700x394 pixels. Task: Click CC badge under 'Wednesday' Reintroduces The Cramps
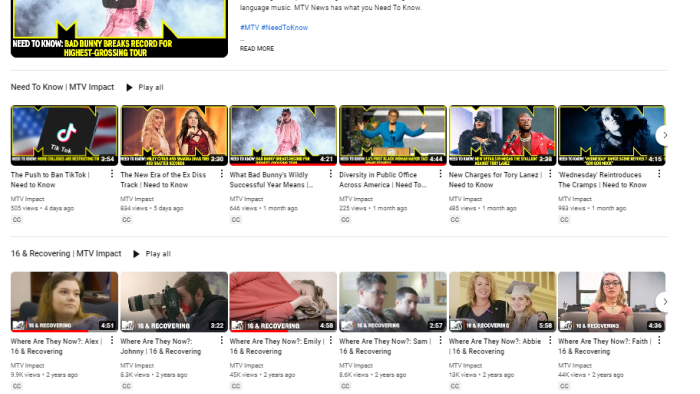pyautogui.click(x=564, y=220)
